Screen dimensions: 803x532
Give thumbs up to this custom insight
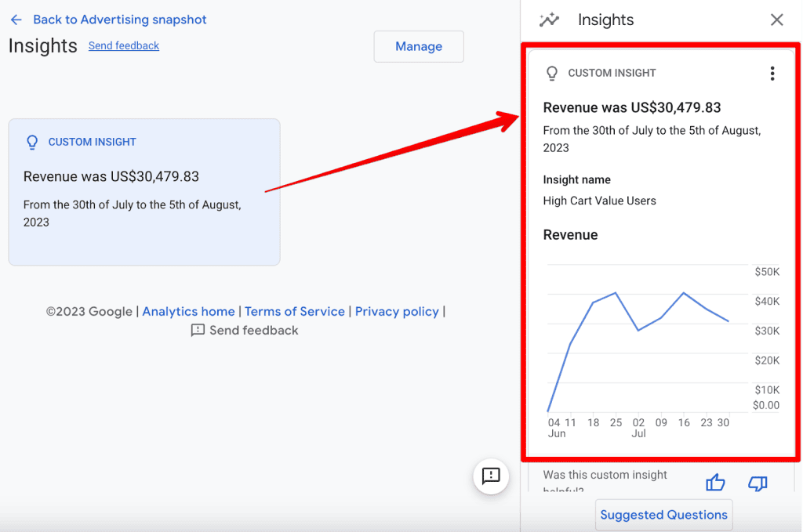tap(715, 483)
